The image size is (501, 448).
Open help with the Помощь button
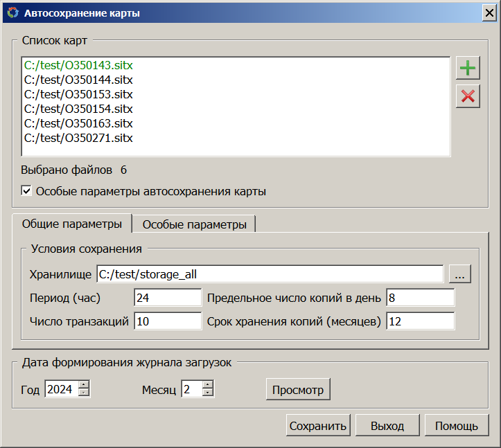click(456, 426)
